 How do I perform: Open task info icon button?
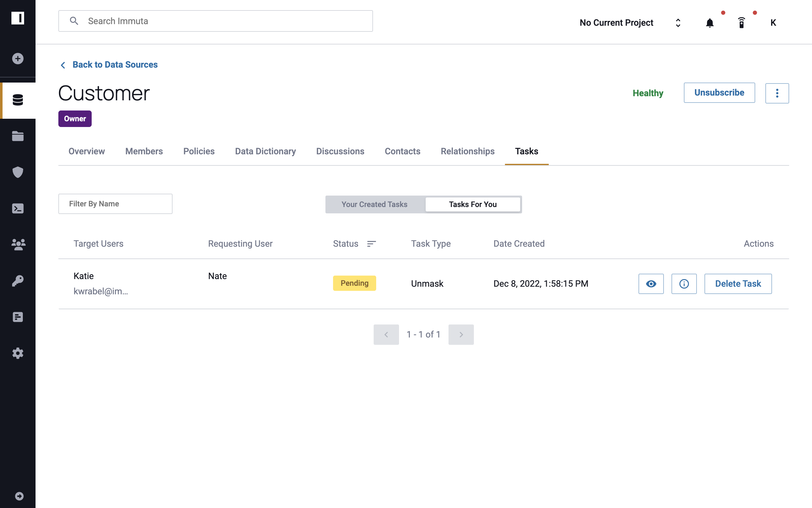pos(684,284)
